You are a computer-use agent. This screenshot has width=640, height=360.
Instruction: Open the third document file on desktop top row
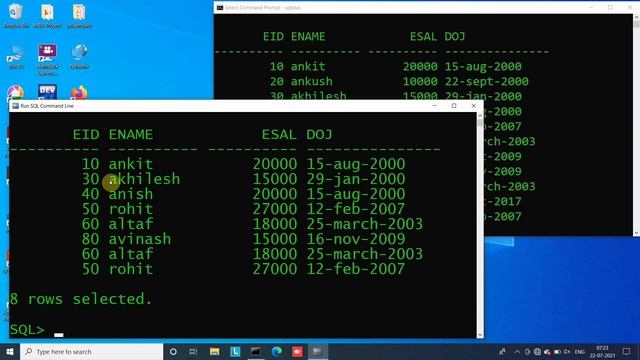point(79,16)
